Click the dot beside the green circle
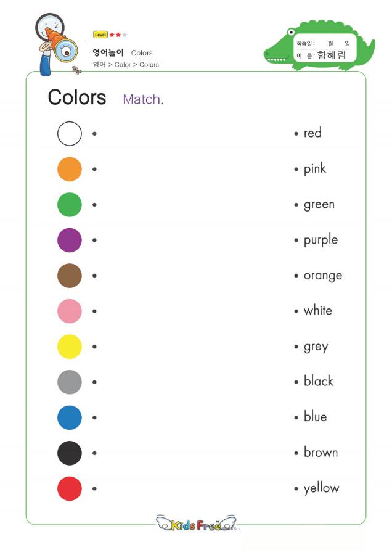The image size is (392, 555). pos(94,205)
